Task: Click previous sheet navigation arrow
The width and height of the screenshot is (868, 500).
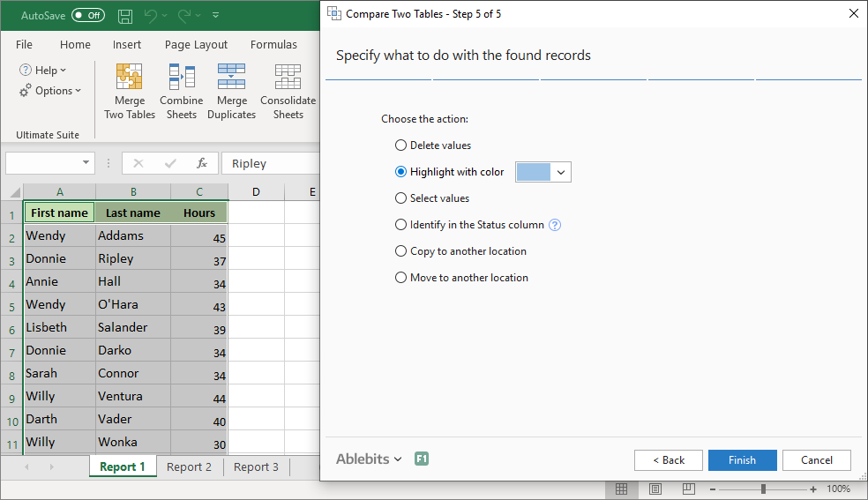Action: 26,466
